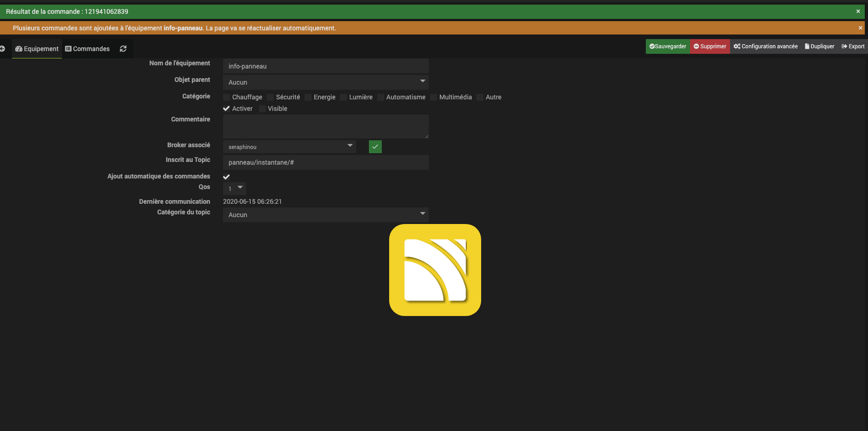Close the green command result banner
The height and width of the screenshot is (431, 868).
[858, 11]
